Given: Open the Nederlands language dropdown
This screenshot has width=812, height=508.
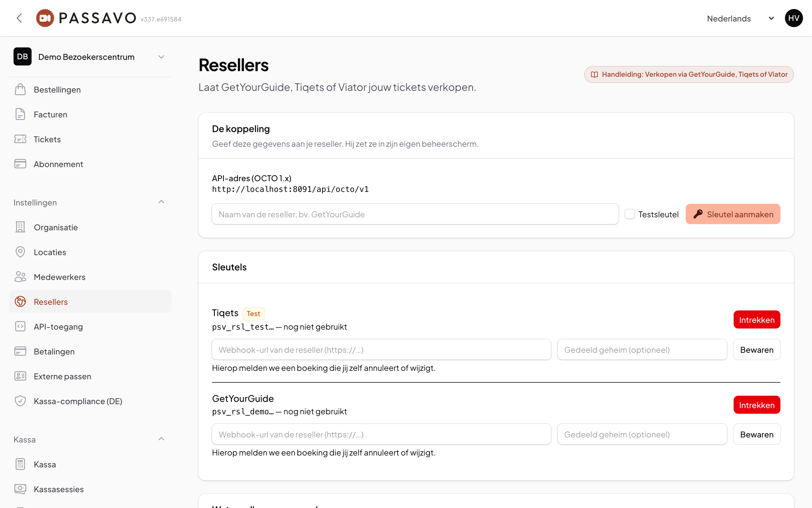Looking at the screenshot, I should point(741,18).
